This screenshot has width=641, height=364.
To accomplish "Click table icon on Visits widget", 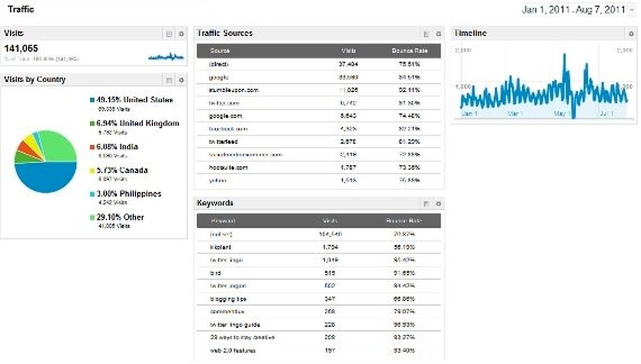I will 169,34.
